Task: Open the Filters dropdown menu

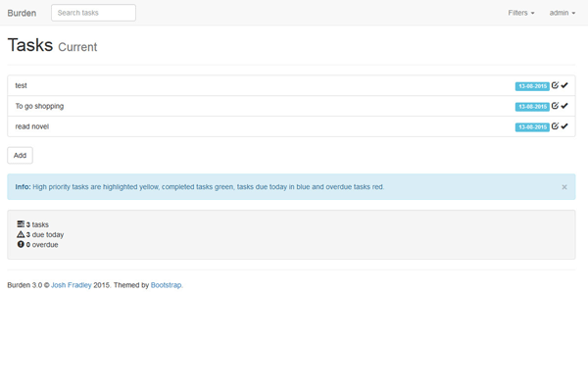Action: [521, 13]
